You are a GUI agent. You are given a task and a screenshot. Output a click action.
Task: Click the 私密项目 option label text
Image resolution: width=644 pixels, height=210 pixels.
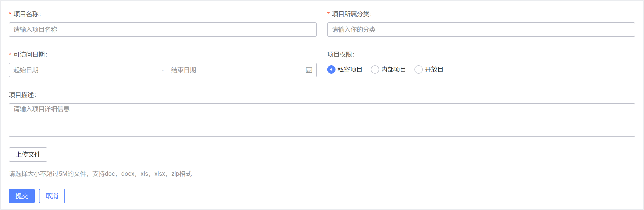point(350,69)
